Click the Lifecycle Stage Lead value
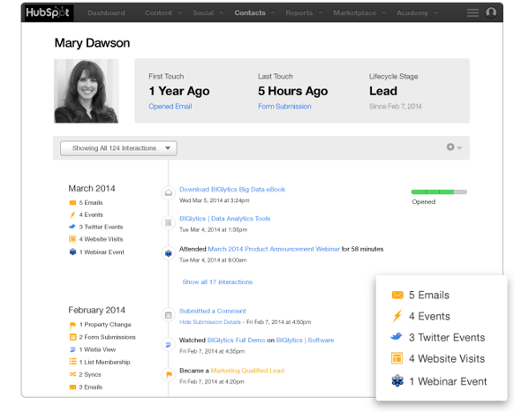This screenshot has width=521, height=420. pyautogui.click(x=383, y=91)
